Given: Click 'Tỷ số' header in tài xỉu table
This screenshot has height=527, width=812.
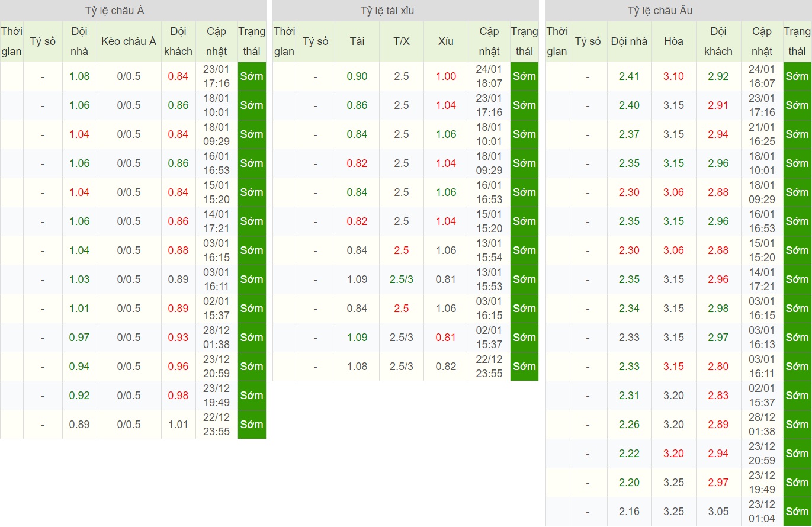Looking at the screenshot, I should pos(315,41).
